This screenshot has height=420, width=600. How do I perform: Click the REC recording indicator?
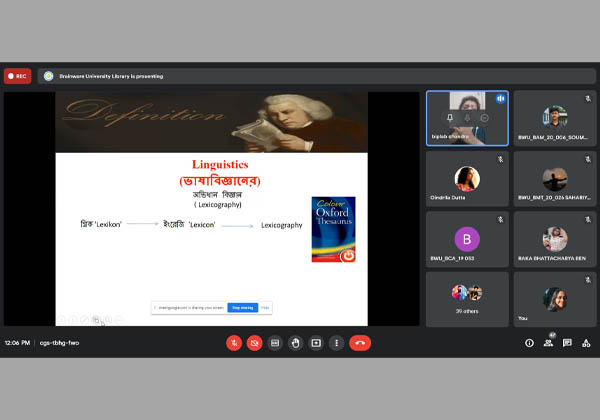pyautogui.click(x=17, y=75)
